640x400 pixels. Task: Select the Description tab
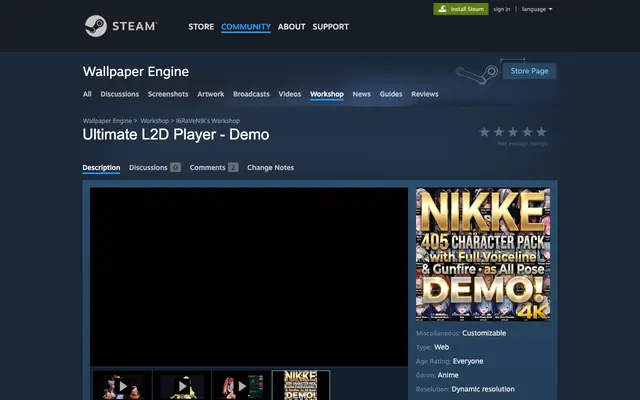(x=101, y=167)
